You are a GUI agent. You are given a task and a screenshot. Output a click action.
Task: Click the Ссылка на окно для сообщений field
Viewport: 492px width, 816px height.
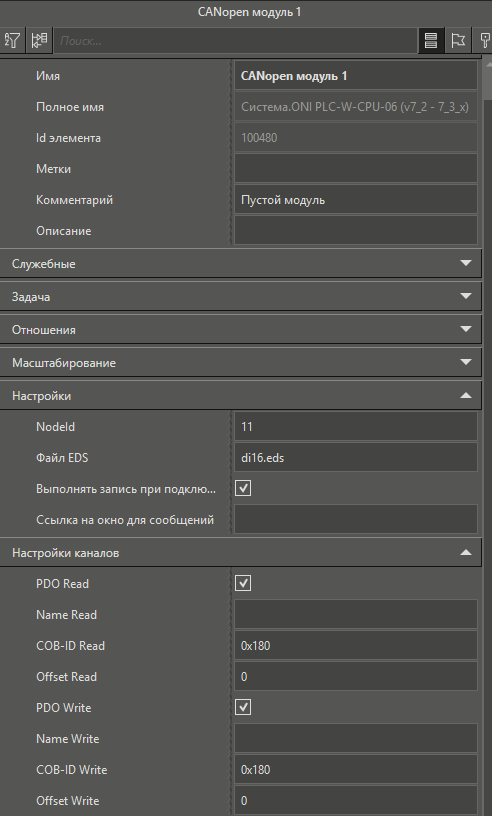coord(356,519)
